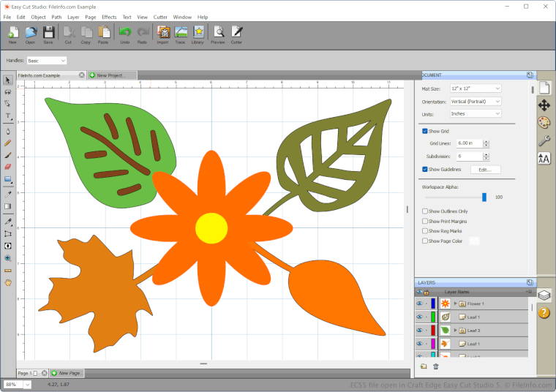Click the Edit... guidelines button

coord(485,170)
